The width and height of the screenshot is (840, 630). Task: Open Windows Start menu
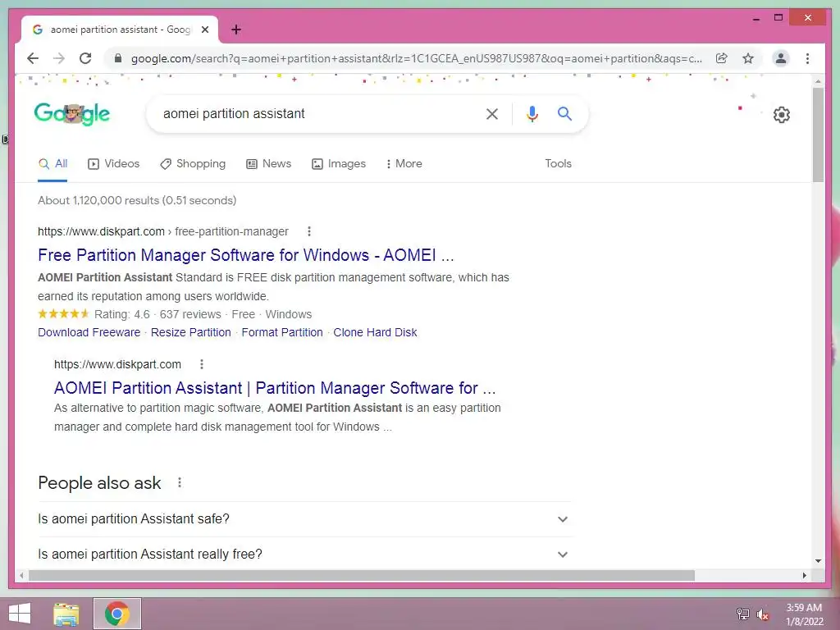click(x=20, y=614)
